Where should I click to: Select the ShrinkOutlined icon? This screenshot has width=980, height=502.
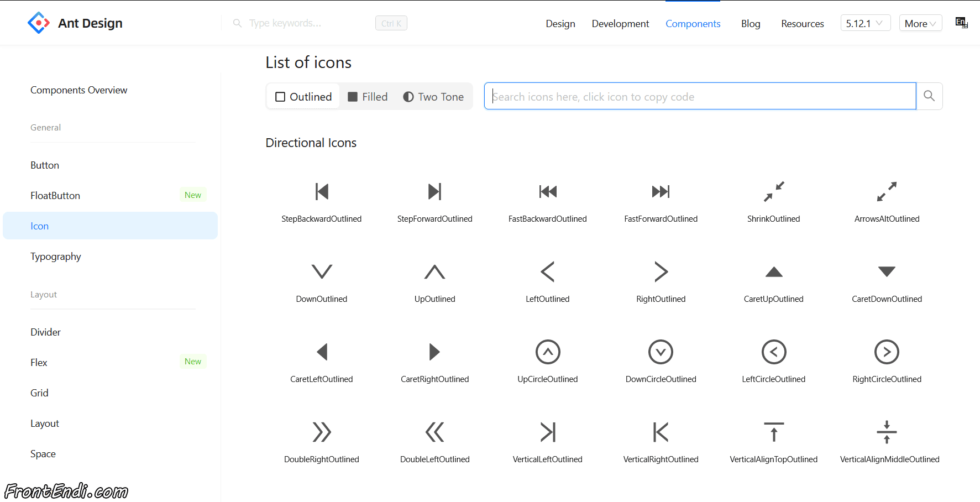click(x=773, y=192)
